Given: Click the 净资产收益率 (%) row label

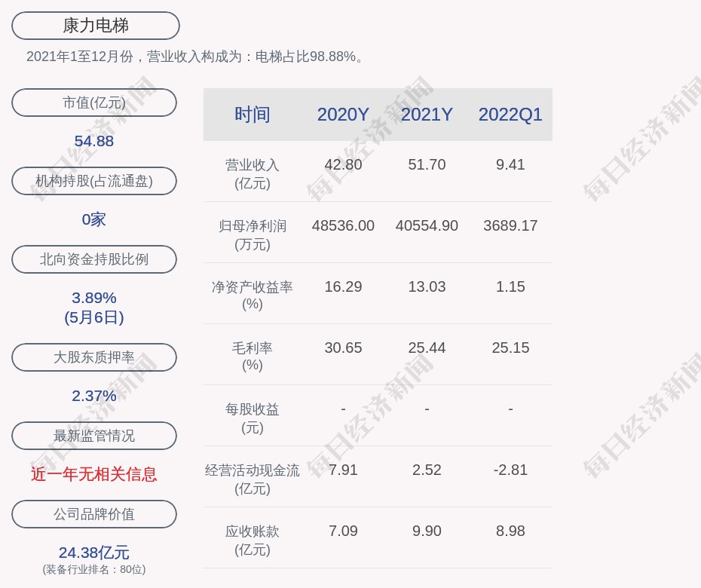Looking at the screenshot, I should 253,296.
